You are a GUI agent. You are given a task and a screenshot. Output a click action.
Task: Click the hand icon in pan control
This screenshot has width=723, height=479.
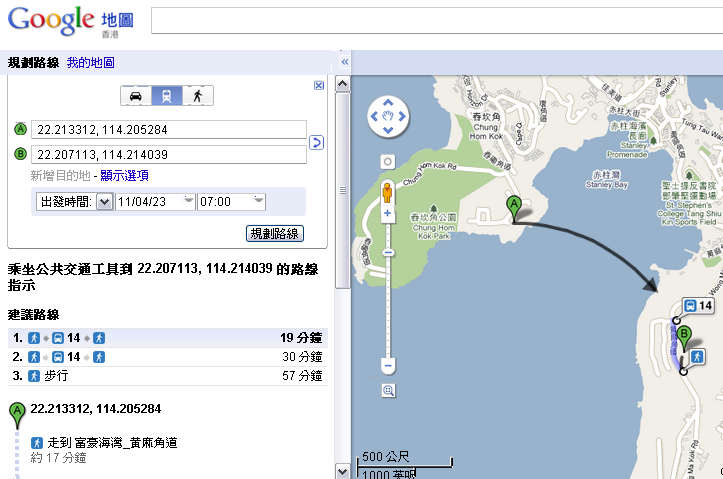388,116
